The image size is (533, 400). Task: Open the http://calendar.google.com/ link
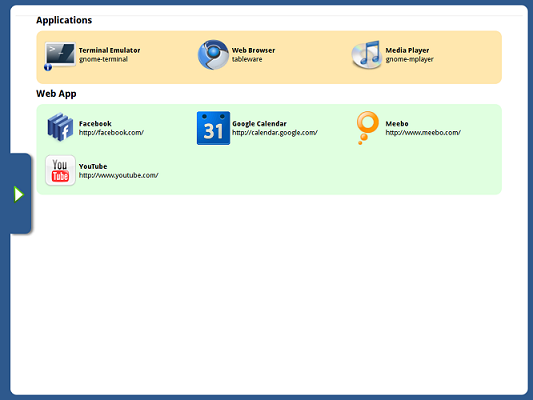click(x=275, y=133)
